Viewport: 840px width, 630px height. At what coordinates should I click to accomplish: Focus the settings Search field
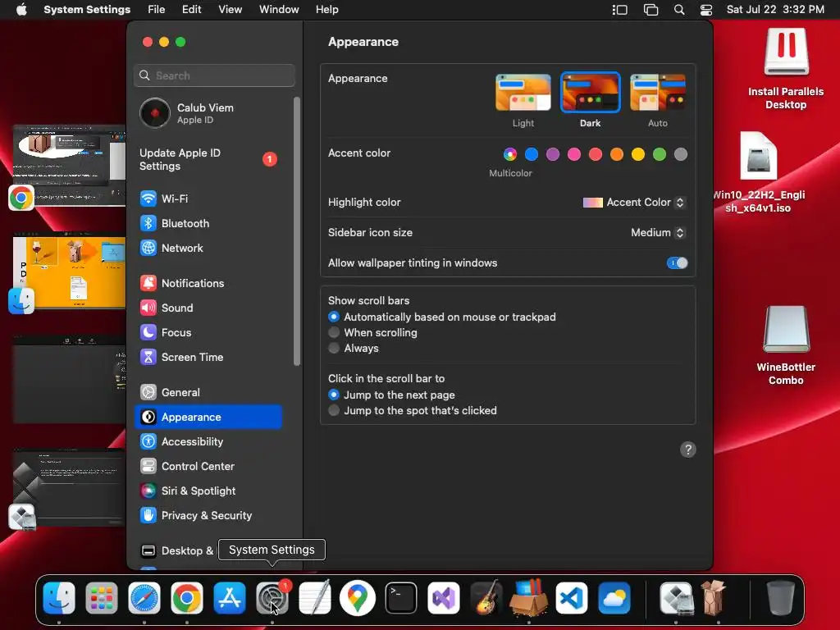click(x=214, y=75)
